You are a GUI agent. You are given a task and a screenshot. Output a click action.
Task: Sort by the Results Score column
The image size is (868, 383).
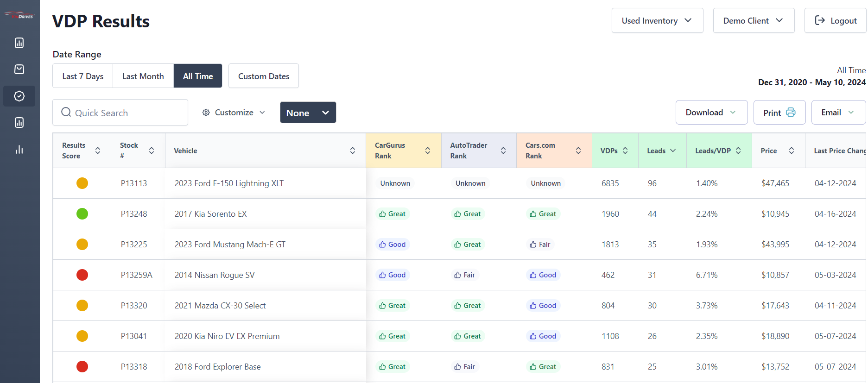(x=98, y=151)
